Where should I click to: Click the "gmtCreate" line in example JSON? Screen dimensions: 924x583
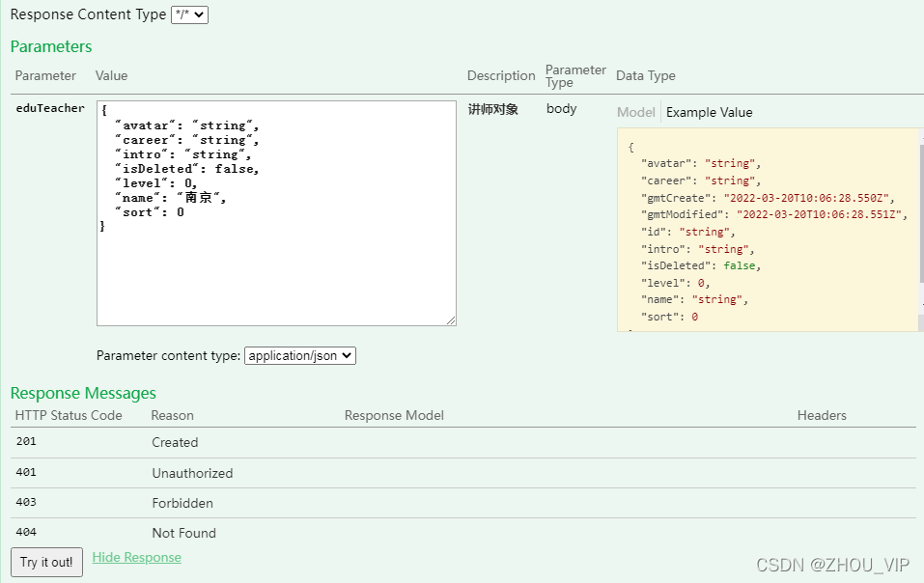(768, 198)
